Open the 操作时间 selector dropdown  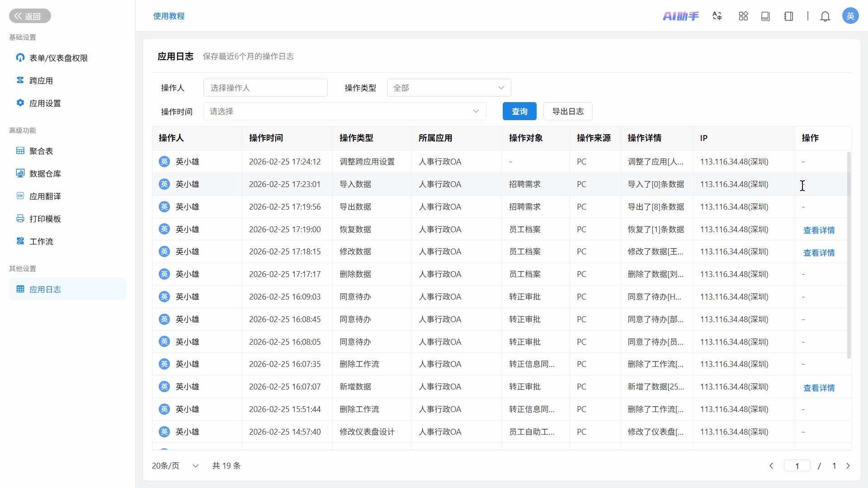pos(344,111)
